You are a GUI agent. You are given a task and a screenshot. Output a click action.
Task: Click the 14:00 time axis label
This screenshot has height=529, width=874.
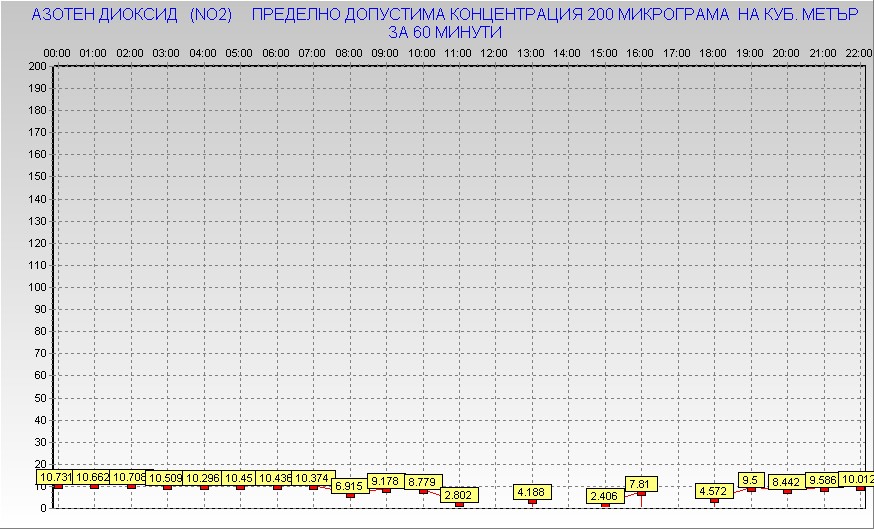click(567, 52)
